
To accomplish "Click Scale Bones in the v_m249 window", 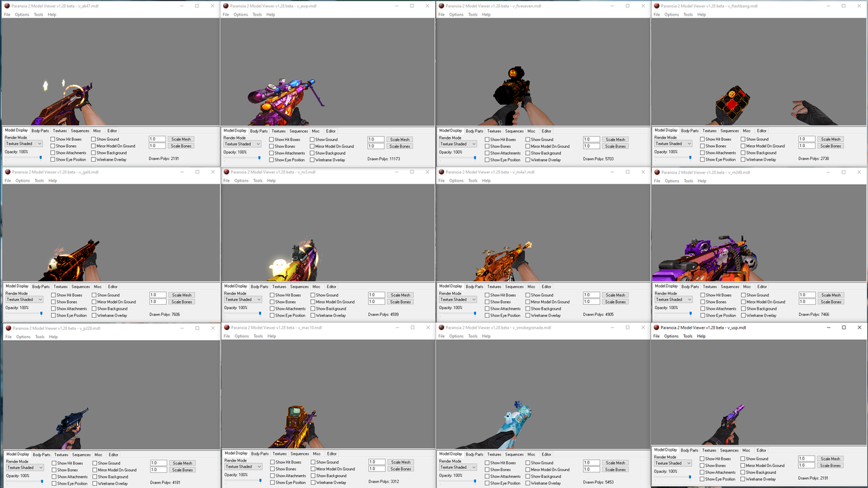I will [831, 302].
